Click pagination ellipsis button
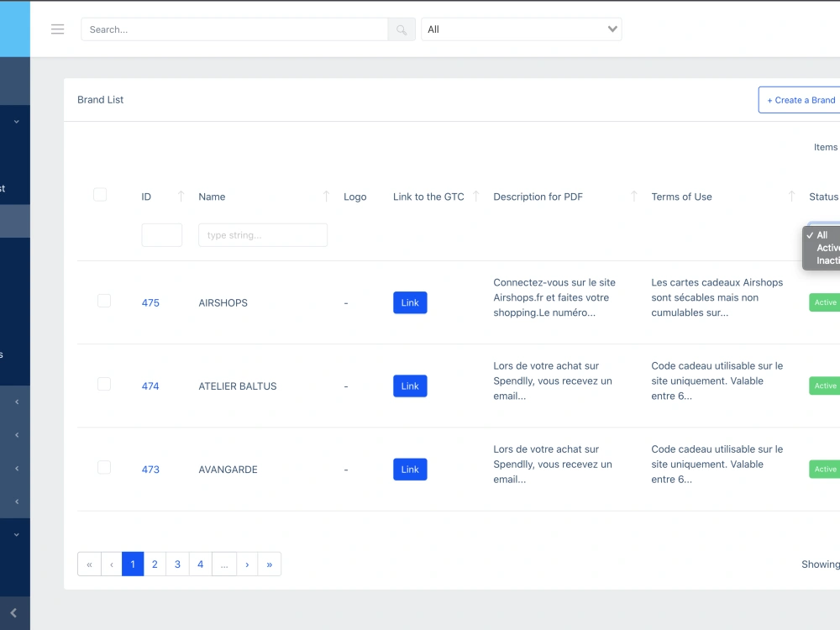This screenshot has height=630, width=840. click(x=224, y=564)
